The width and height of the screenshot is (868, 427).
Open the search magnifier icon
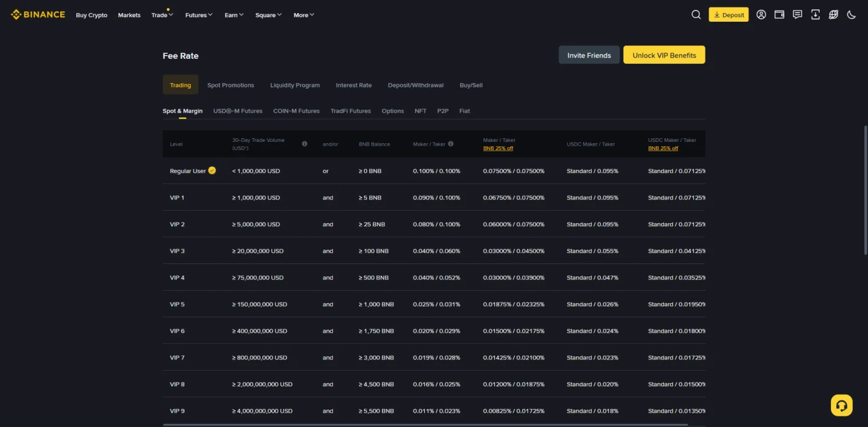point(696,14)
